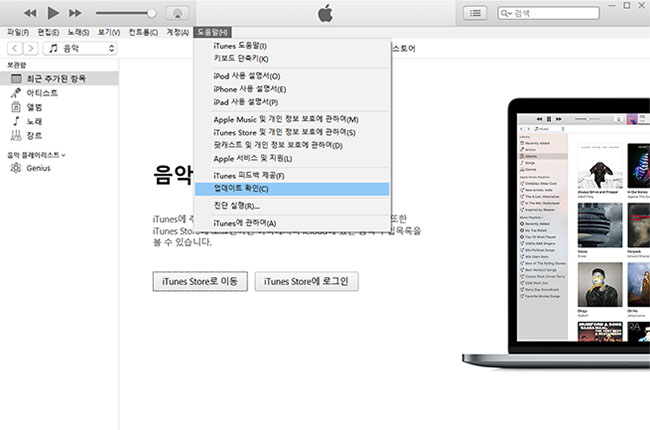Minimize the iTunes window

point(612,5)
